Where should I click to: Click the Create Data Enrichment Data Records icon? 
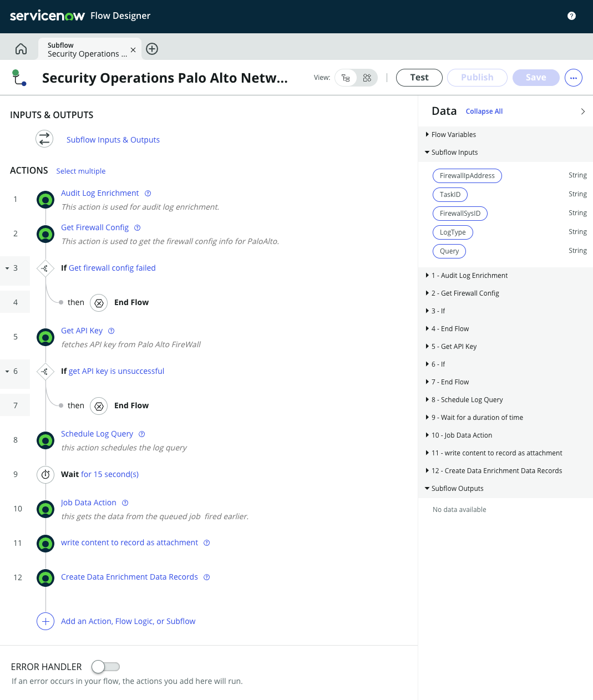[x=45, y=578]
